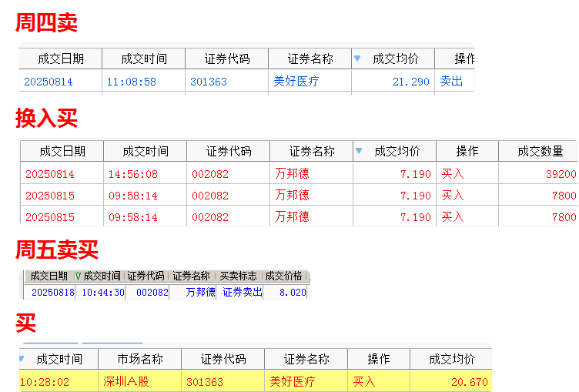The width and height of the screenshot is (579, 392).
Task: Click sort arrow beside 成交均价 above 21.290
Action: [x=357, y=58]
